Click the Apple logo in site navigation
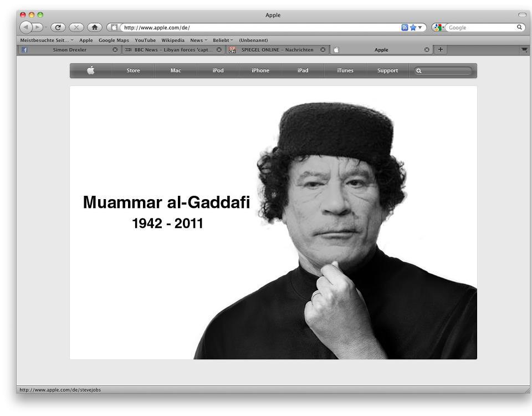Image resolution: width=532 pixels, height=416 pixels. [x=90, y=70]
